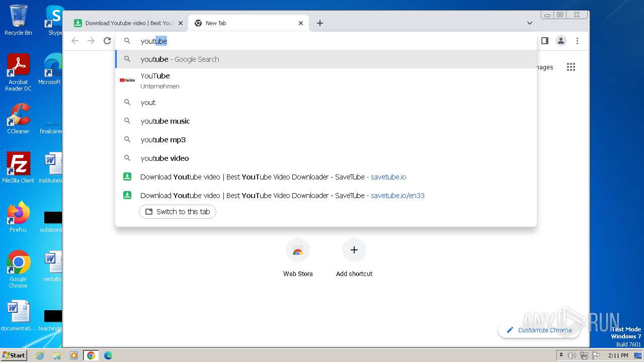
Task: Go back using the back arrow
Action: coord(75,41)
